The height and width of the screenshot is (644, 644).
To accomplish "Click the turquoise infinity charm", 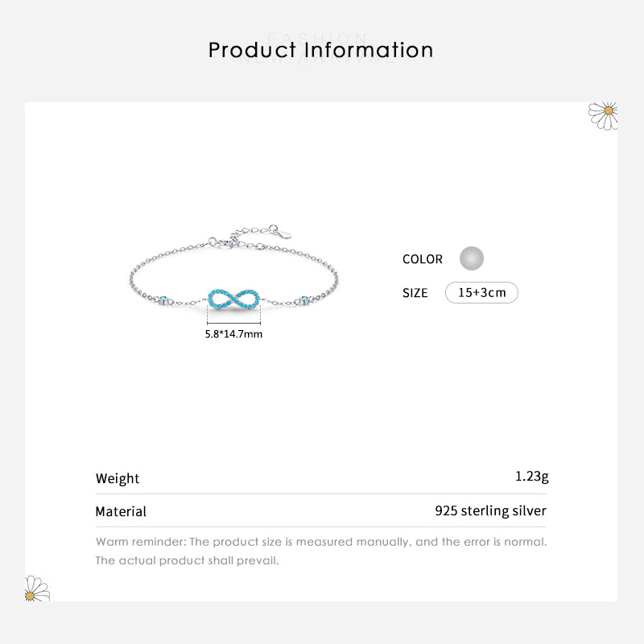I will pos(234,299).
